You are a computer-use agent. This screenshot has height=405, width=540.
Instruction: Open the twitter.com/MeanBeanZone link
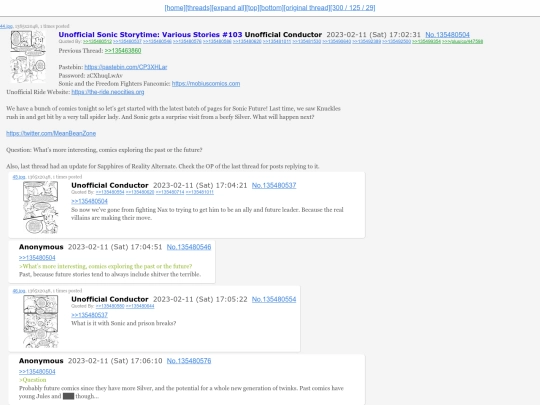[x=51, y=133]
